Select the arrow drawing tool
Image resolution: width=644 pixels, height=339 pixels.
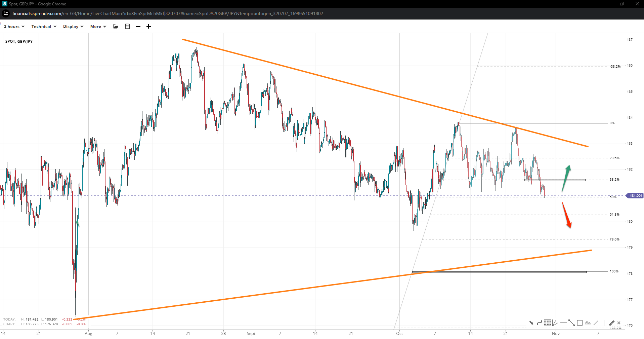tap(531, 323)
